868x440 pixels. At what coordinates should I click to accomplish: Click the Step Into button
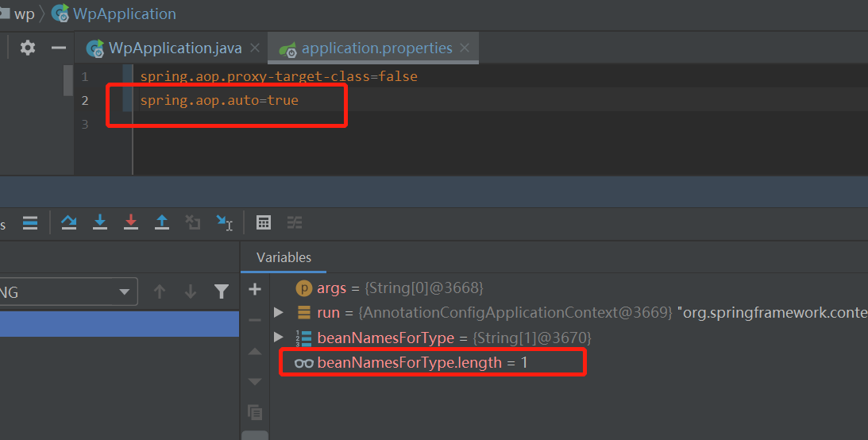99,222
